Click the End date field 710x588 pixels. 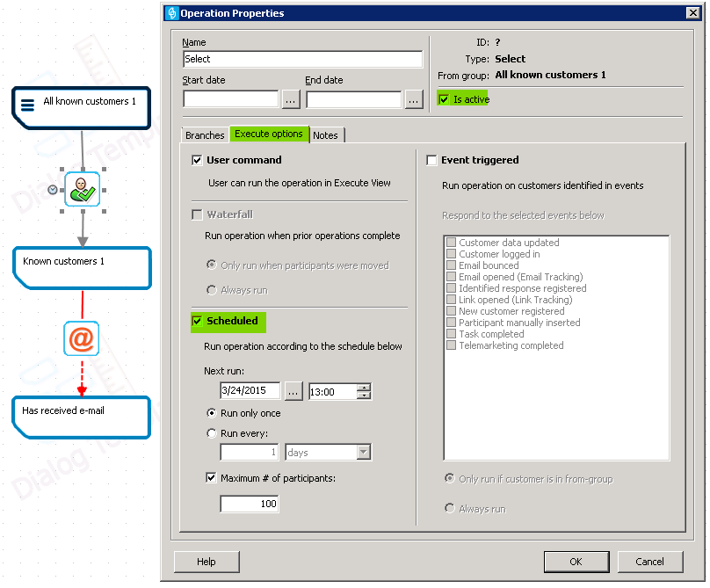pos(353,99)
